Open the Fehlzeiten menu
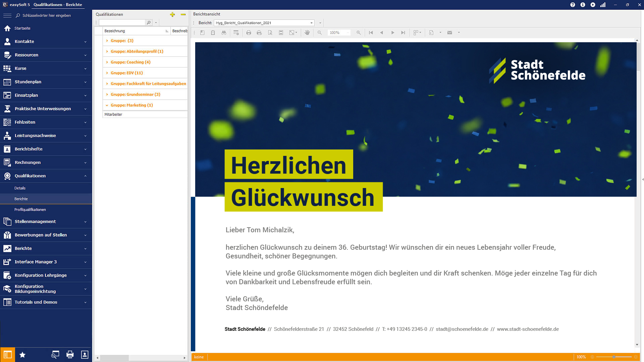Image resolution: width=644 pixels, height=362 pixels. click(46, 122)
